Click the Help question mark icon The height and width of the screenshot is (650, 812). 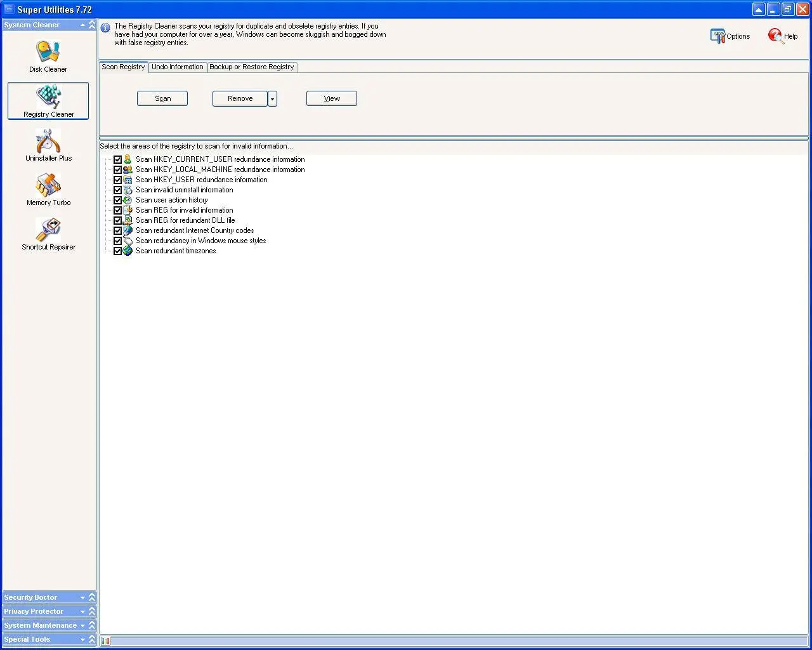(775, 36)
